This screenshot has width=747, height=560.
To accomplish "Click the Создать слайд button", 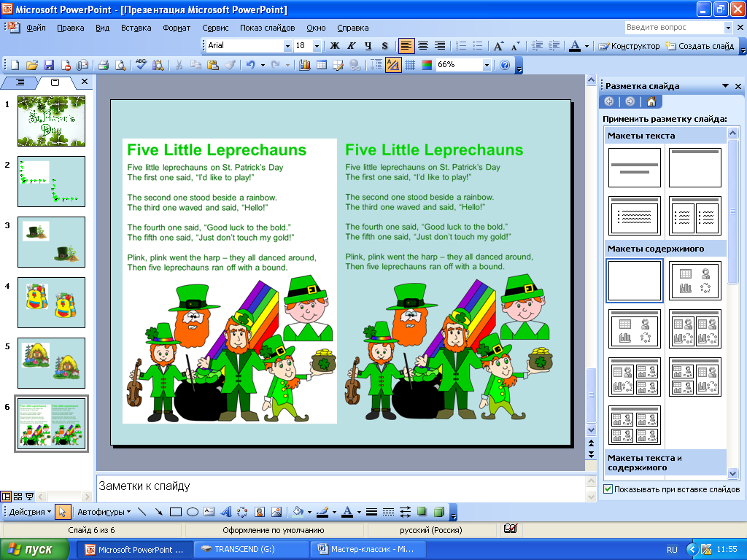I will point(700,46).
